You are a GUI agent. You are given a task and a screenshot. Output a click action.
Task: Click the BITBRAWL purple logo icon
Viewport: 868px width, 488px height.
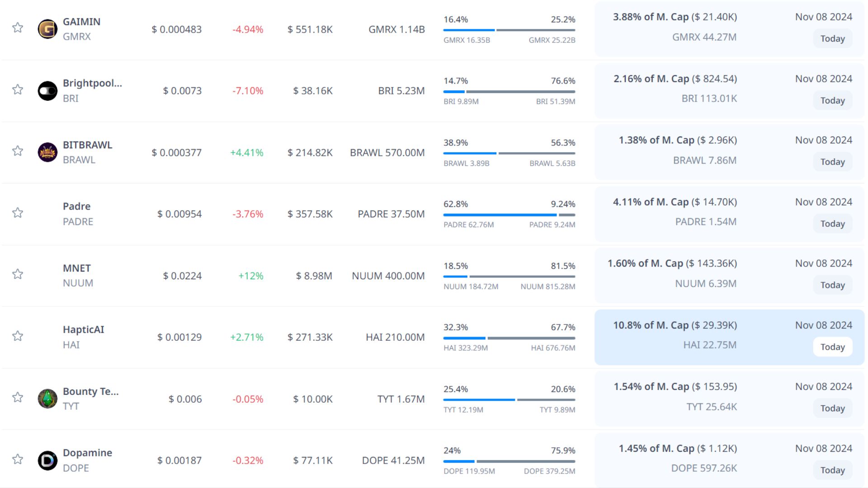click(47, 152)
